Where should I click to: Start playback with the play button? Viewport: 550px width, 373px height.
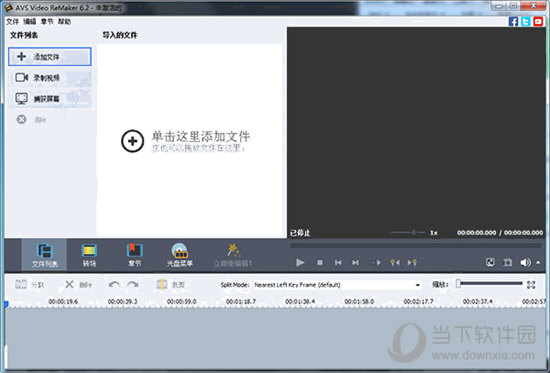pos(300,262)
